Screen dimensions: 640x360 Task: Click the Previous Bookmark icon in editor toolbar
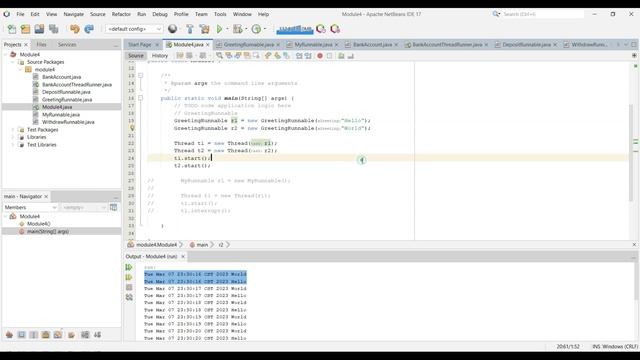coord(268,56)
